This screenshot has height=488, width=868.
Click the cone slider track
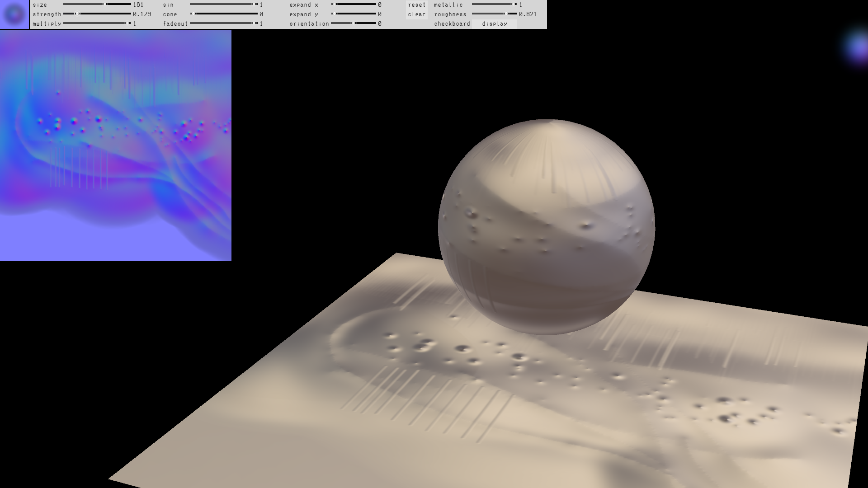224,14
